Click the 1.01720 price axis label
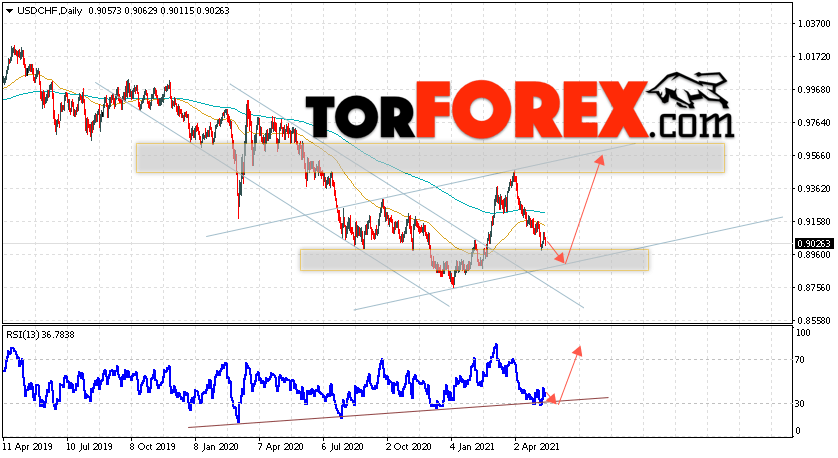 pyautogui.click(x=814, y=57)
